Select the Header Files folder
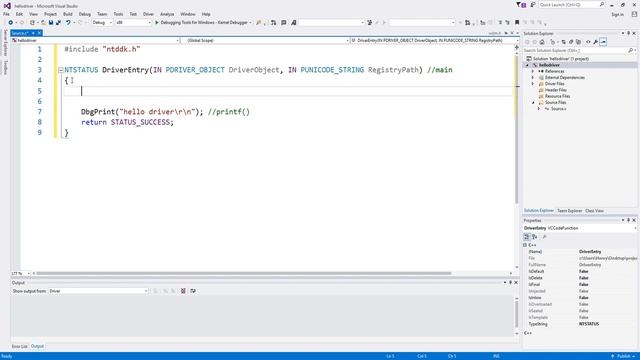This screenshot has width=640, height=360. [556, 90]
